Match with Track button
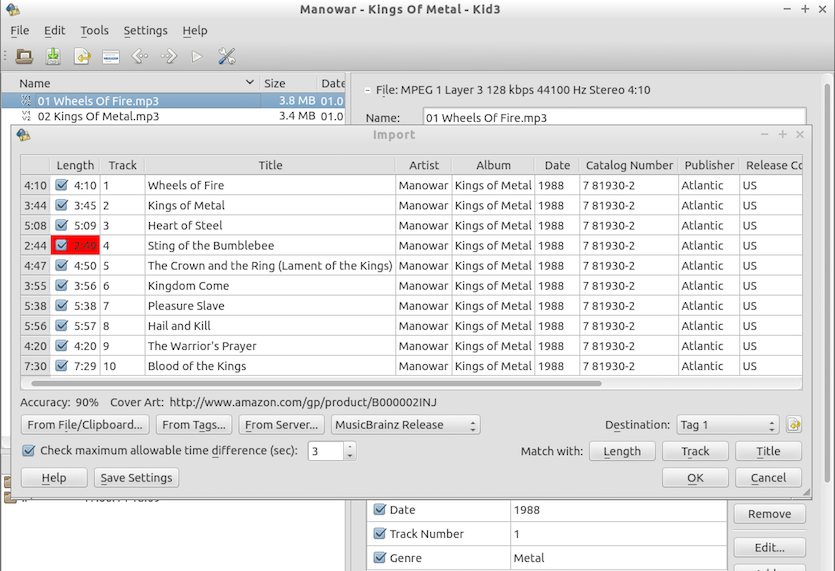835x571 pixels. click(x=695, y=451)
